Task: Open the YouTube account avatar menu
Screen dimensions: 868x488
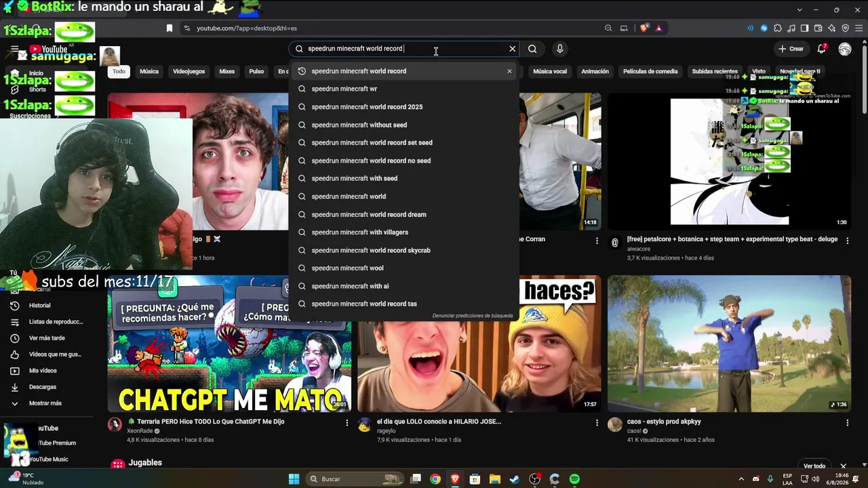Action: [x=845, y=49]
